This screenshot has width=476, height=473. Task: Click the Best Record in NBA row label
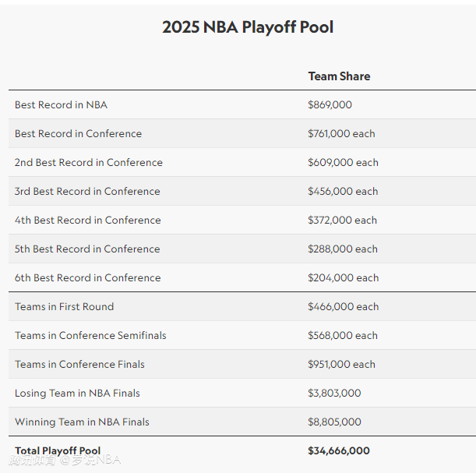point(61,104)
